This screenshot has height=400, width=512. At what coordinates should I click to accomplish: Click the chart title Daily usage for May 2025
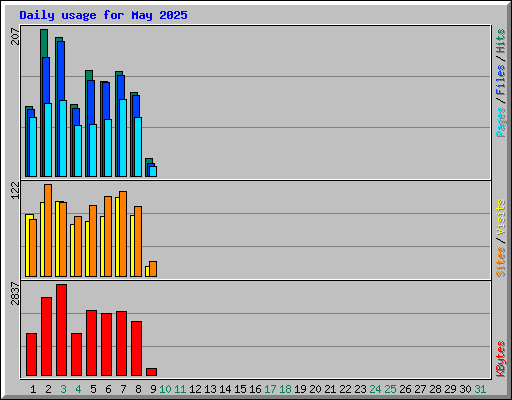coord(103,15)
